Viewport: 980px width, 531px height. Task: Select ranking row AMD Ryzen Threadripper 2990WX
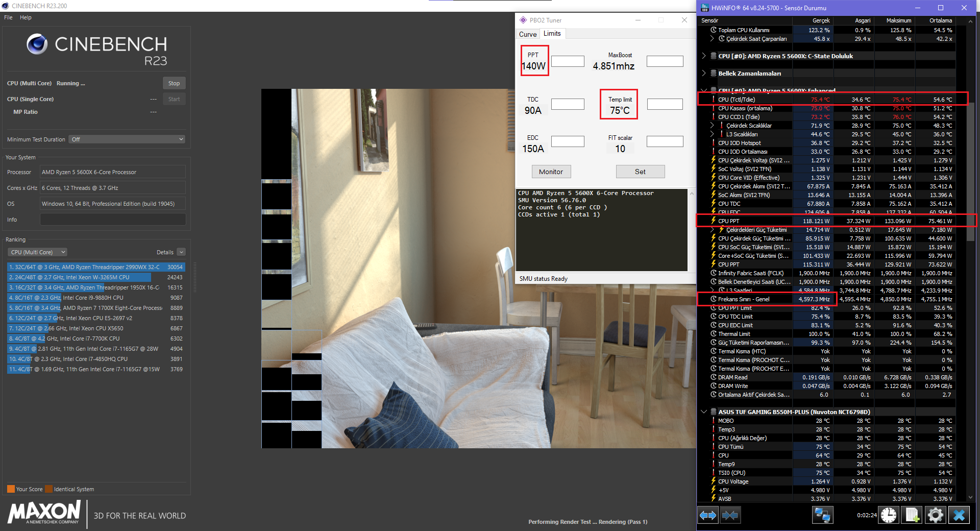point(96,267)
